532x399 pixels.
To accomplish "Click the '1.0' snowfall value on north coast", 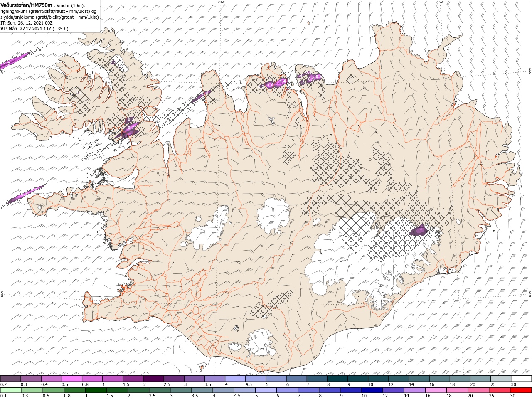I will (270, 85).
